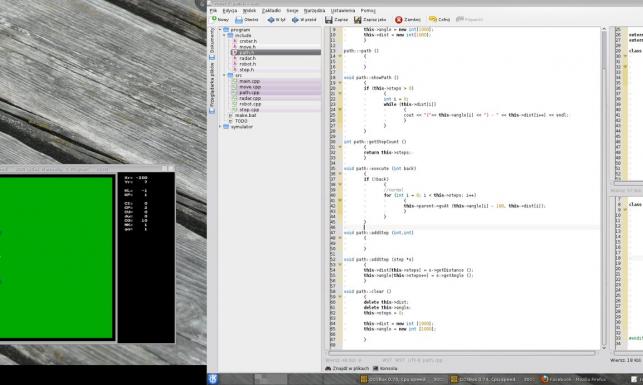Viewport: 643px width, 385px height.
Task: Open make.bat in the file tree
Action: coord(245,116)
